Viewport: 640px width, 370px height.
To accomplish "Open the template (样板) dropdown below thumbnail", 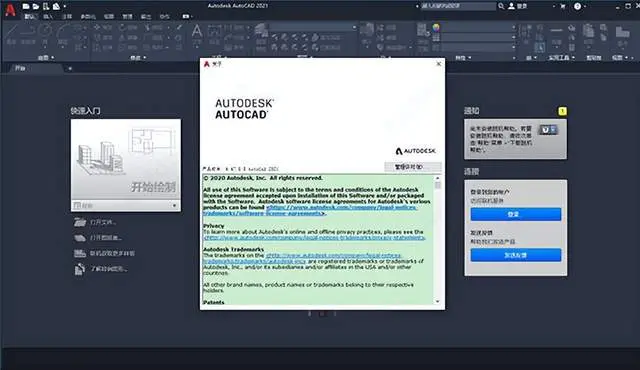I will [126, 205].
